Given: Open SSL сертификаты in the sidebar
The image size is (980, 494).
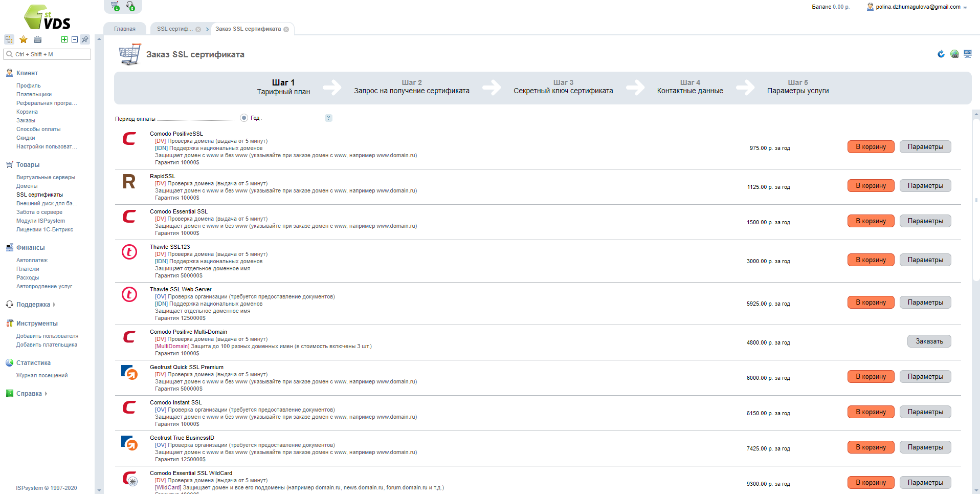Looking at the screenshot, I should [x=39, y=195].
